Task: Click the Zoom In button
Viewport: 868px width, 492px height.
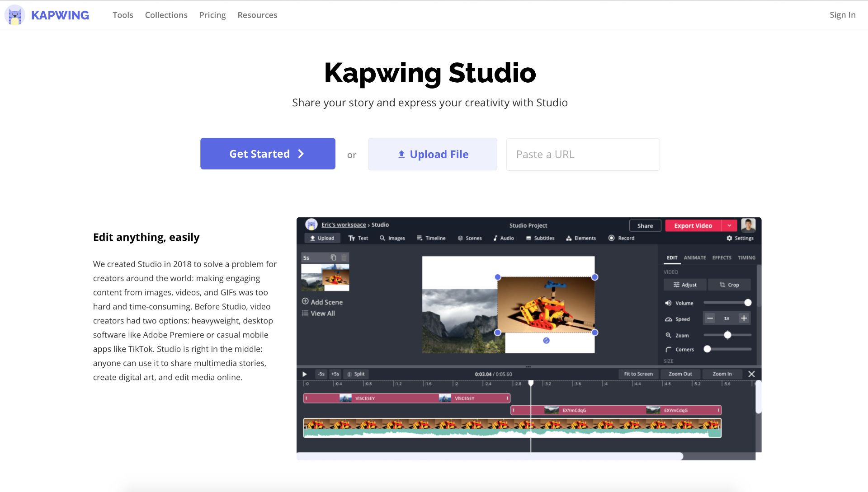Action: [x=722, y=374]
